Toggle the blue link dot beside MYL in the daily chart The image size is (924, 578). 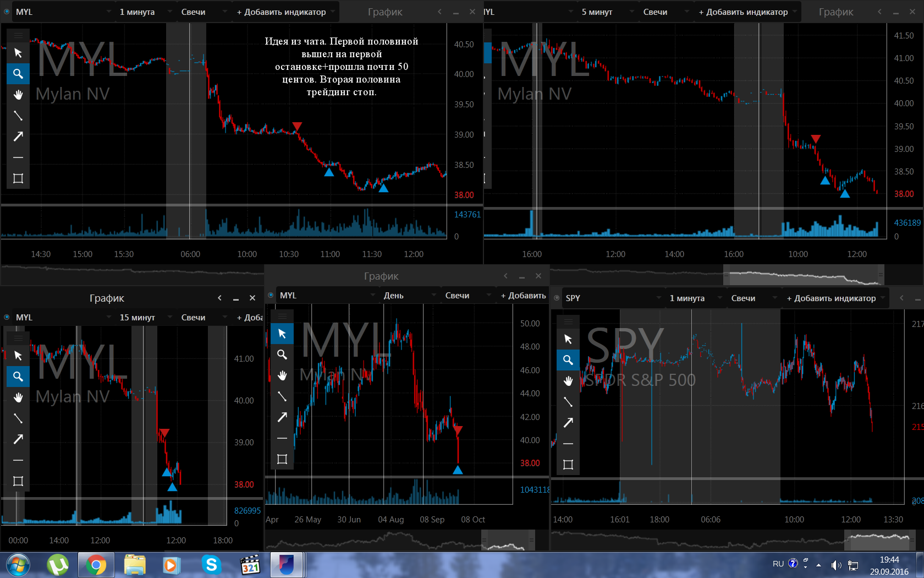point(271,295)
